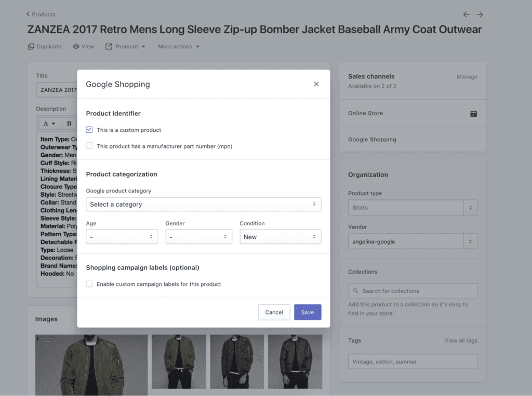Open the Age dropdown
Screen dimensions: 532x396
tap(122, 237)
